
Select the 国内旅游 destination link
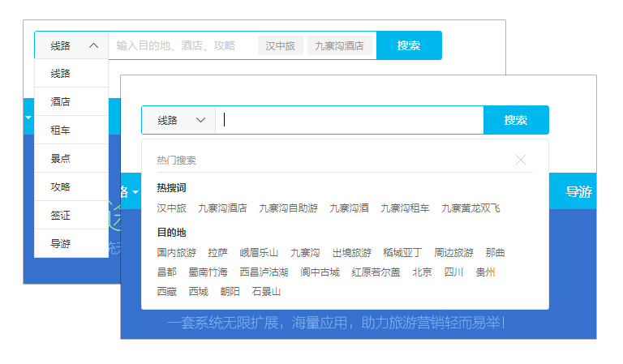176,252
